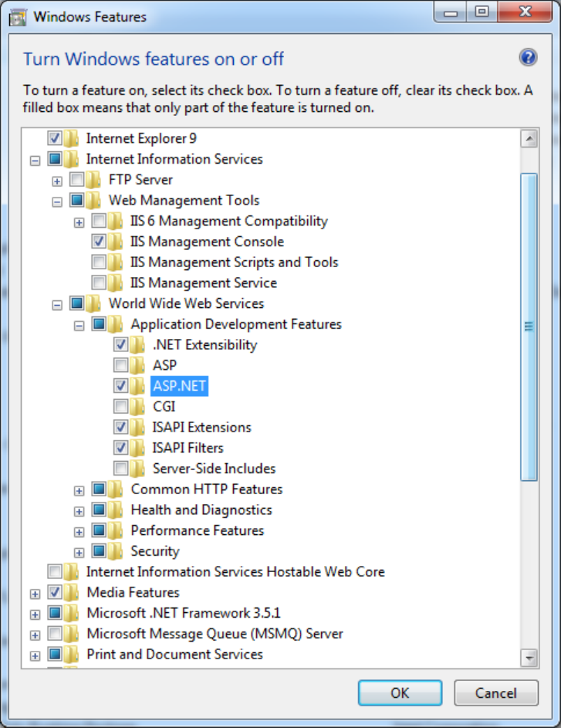Viewport: 561px width, 728px height.
Task: Check Internet Information Services Hostable Web Core box
Action: [x=55, y=571]
